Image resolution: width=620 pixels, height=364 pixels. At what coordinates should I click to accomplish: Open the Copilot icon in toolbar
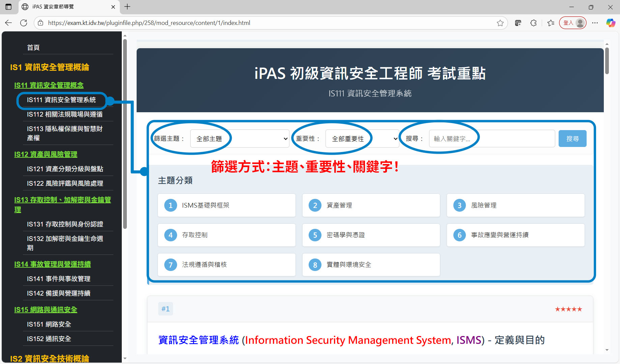[610, 23]
